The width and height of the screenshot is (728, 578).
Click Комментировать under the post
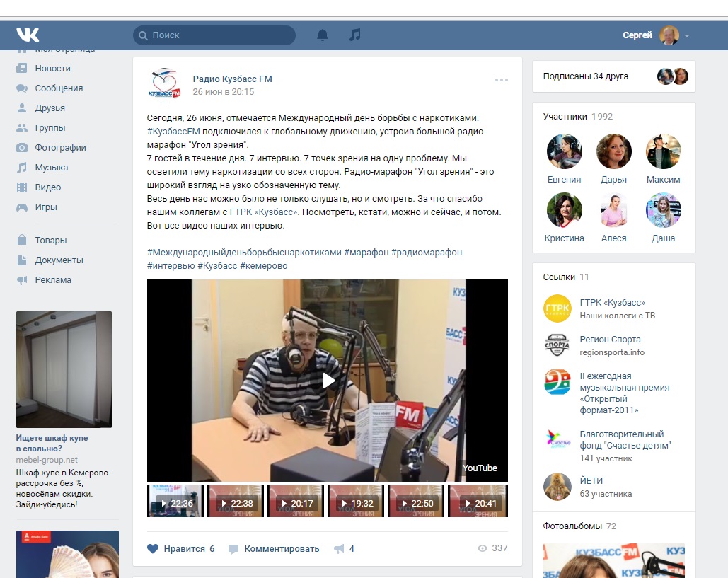tap(282, 549)
